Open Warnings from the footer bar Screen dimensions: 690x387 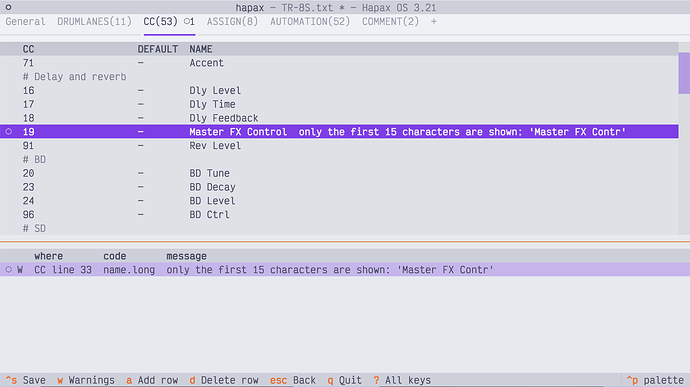coord(86,380)
